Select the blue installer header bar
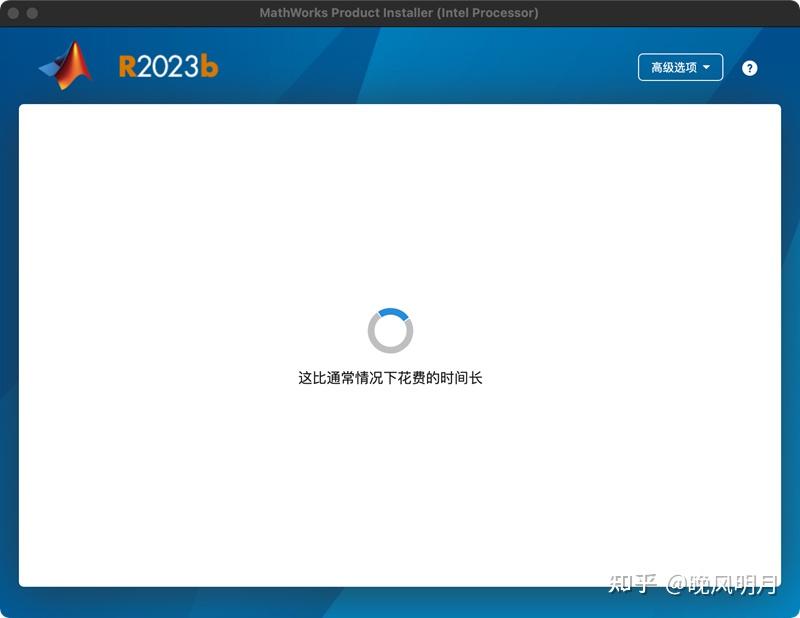Screen dimensions: 800x618 (400, 65)
